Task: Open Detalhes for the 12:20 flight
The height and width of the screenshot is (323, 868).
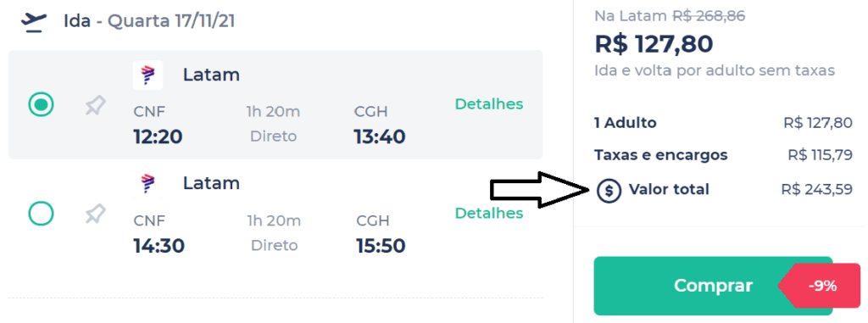Action: pyautogui.click(x=489, y=103)
